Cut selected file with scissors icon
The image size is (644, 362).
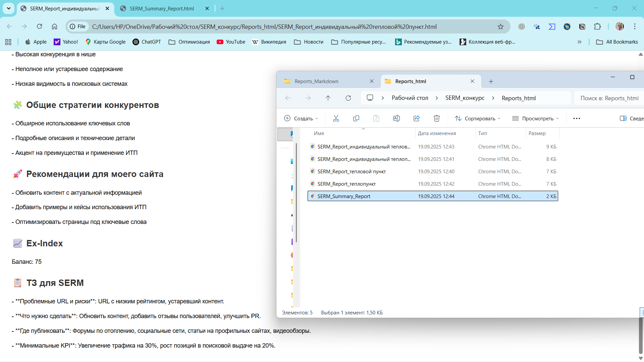point(336,118)
